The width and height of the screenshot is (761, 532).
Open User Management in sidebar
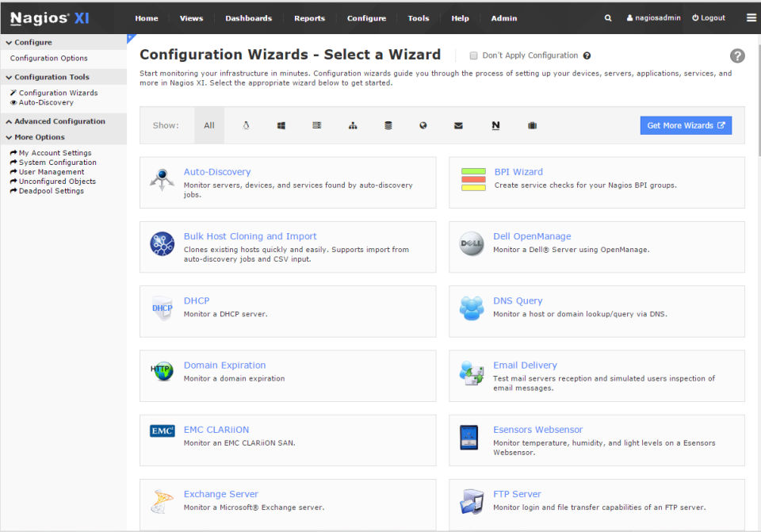52,172
